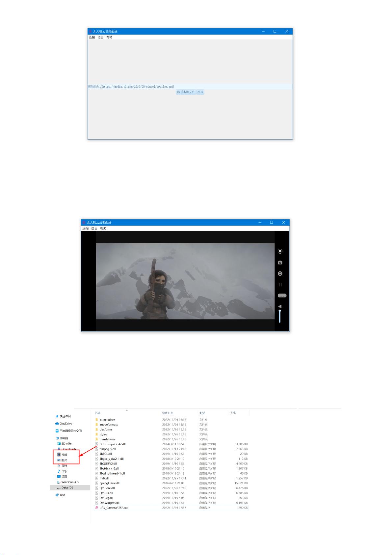The height and width of the screenshot is (555, 392).
Task: Click the 视频地址 URL input field
Action: coord(196,87)
